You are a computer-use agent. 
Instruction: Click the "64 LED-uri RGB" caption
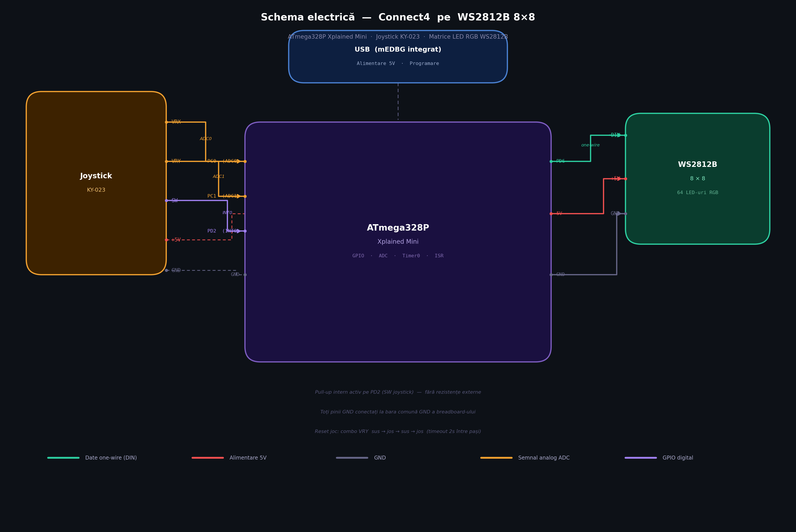698,193
